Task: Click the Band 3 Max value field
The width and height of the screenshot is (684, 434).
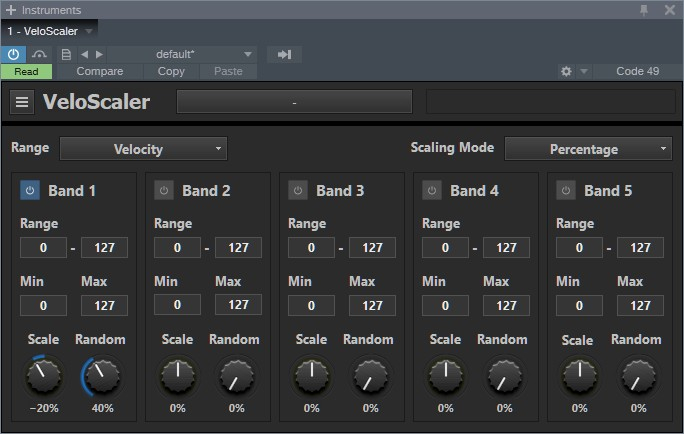Action: pos(372,305)
